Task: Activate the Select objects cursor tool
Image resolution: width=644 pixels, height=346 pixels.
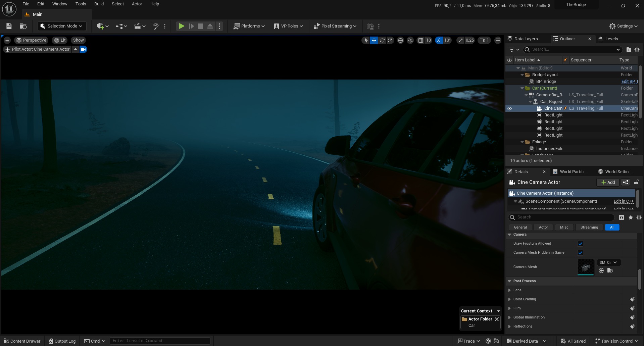Action: point(366,40)
